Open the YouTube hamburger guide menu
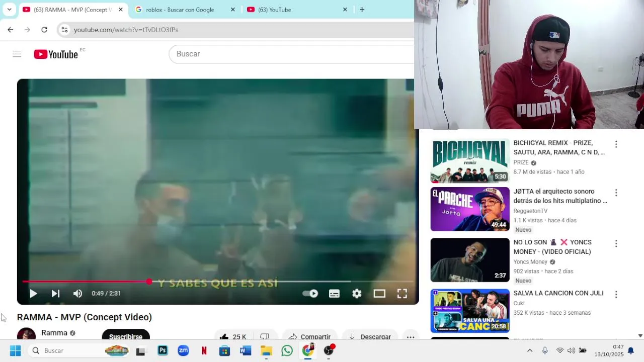The image size is (644, 362). coord(17,54)
